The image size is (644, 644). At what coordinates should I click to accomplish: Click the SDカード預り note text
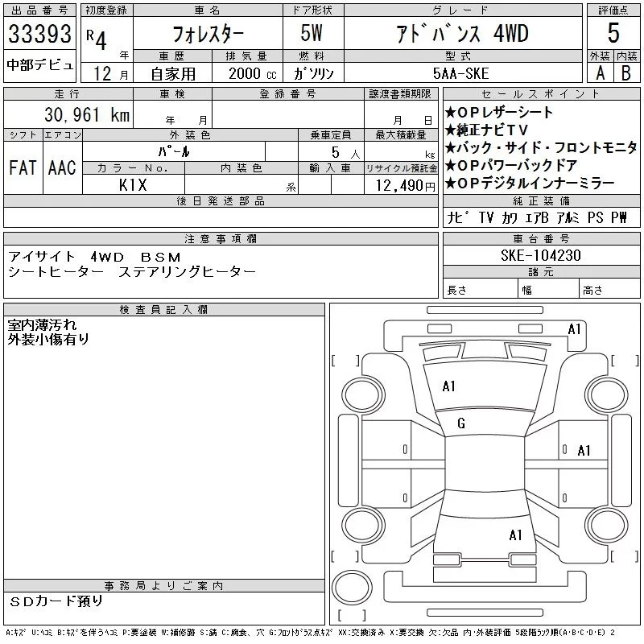click(56, 601)
